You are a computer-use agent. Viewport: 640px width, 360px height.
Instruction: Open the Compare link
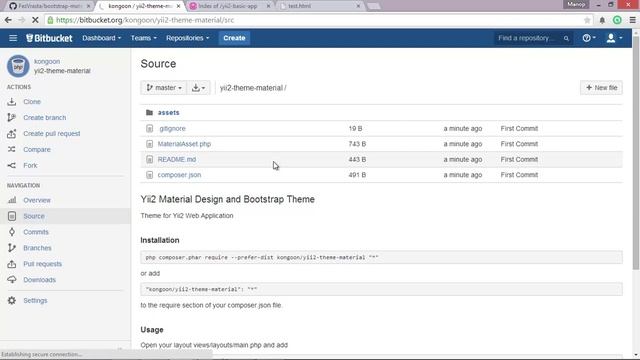coord(37,149)
